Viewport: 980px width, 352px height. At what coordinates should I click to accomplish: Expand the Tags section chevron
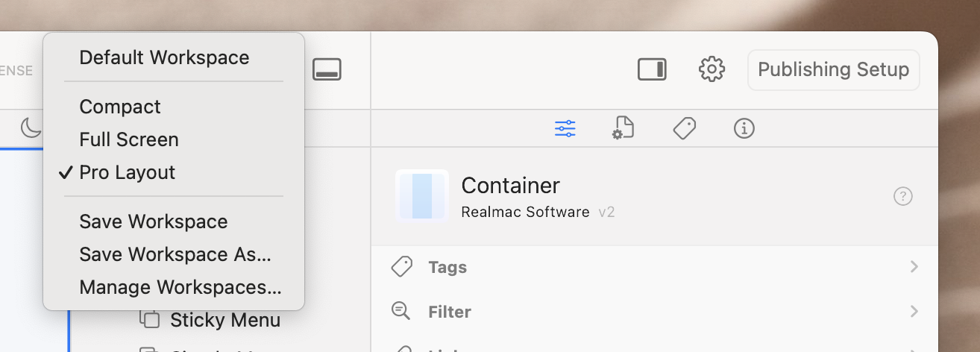tap(914, 267)
